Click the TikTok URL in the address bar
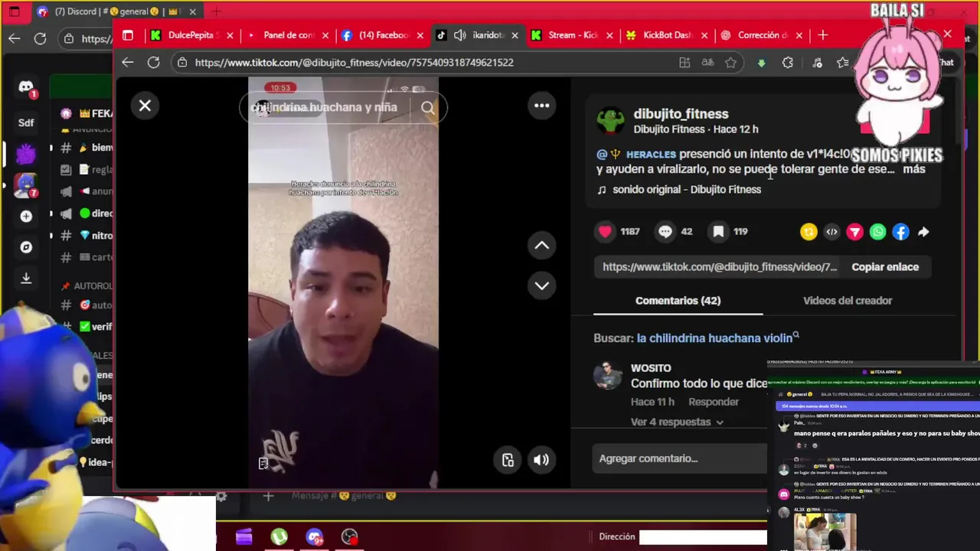This screenshot has width=980, height=551. coord(354,63)
